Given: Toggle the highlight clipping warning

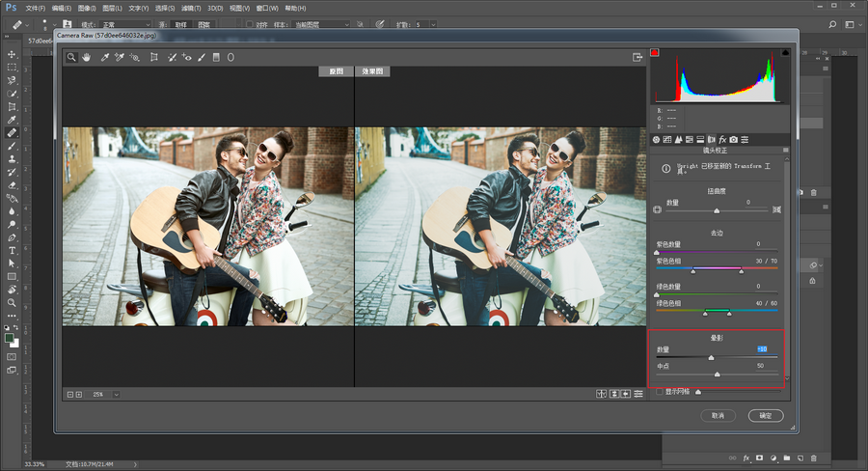Looking at the screenshot, I should (785, 51).
